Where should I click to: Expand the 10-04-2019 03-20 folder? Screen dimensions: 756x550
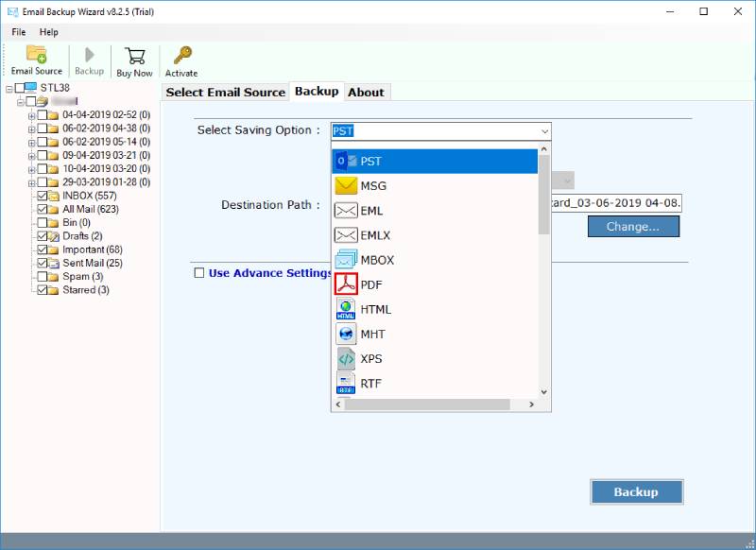click(x=31, y=170)
